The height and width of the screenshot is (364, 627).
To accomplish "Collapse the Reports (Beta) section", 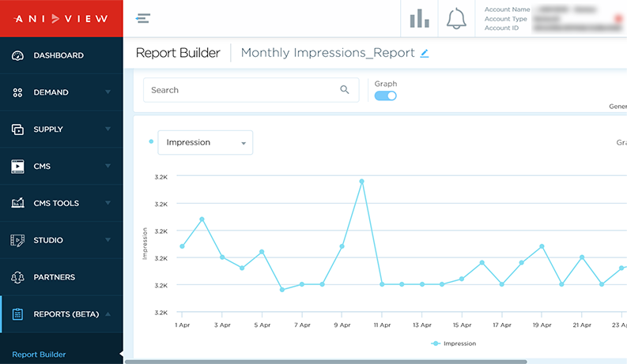I will (108, 314).
